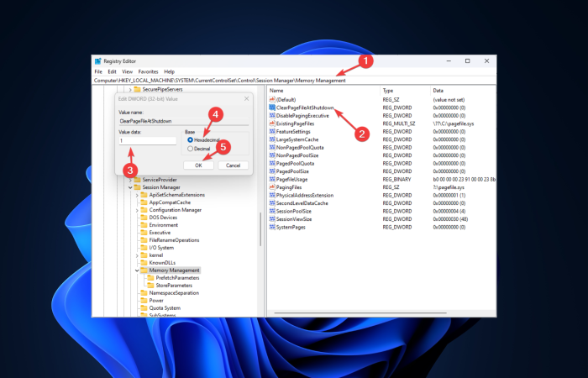Select the AppCompatCache tree key

point(170,202)
